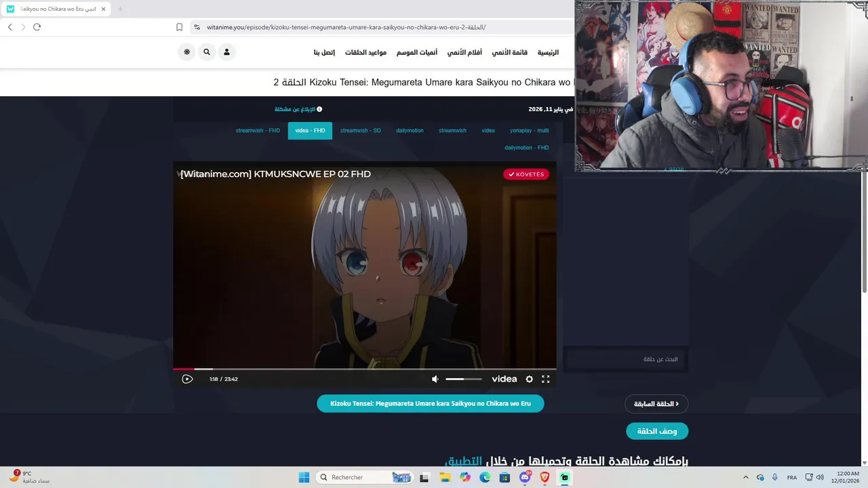Viewport: 868px width, 488px height.
Task: Open Discord from the taskbar
Action: tap(525, 477)
